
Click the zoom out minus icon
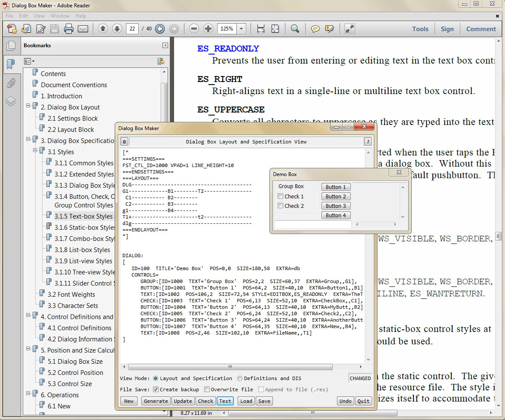194,29
